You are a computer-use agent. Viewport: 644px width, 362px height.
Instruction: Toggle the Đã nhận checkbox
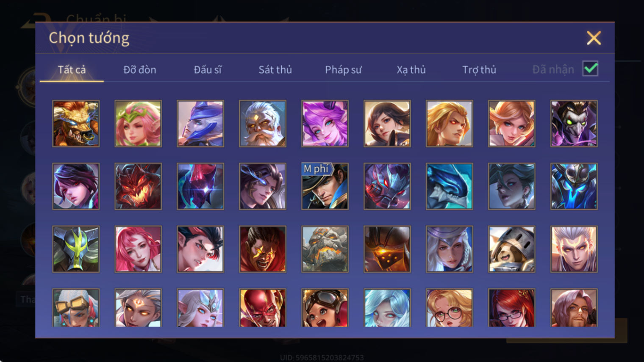point(590,69)
